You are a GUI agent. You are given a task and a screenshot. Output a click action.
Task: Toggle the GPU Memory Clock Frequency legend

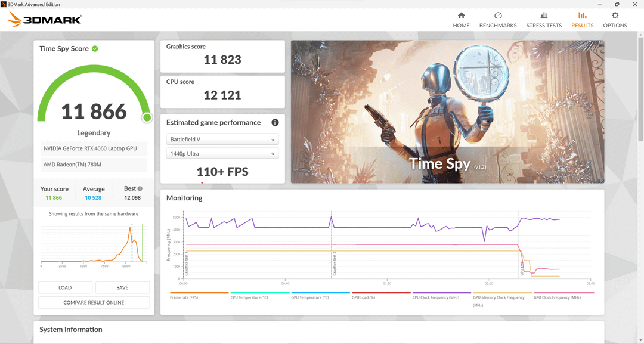502,299
